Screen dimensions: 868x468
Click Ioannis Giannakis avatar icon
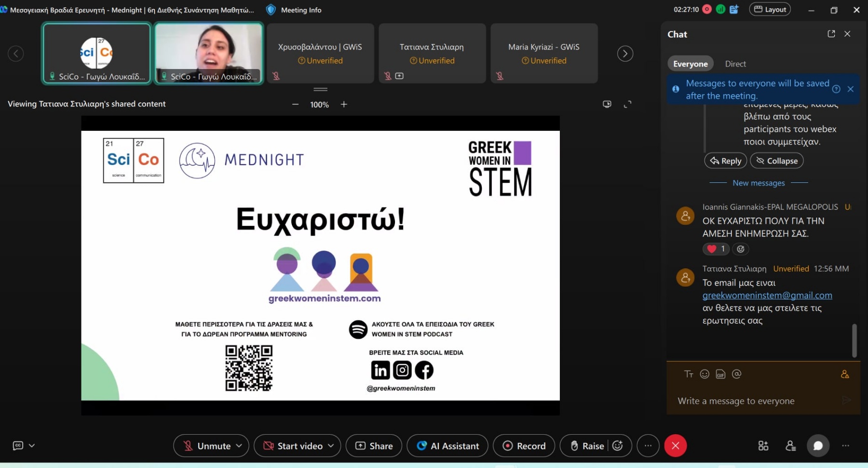(685, 216)
